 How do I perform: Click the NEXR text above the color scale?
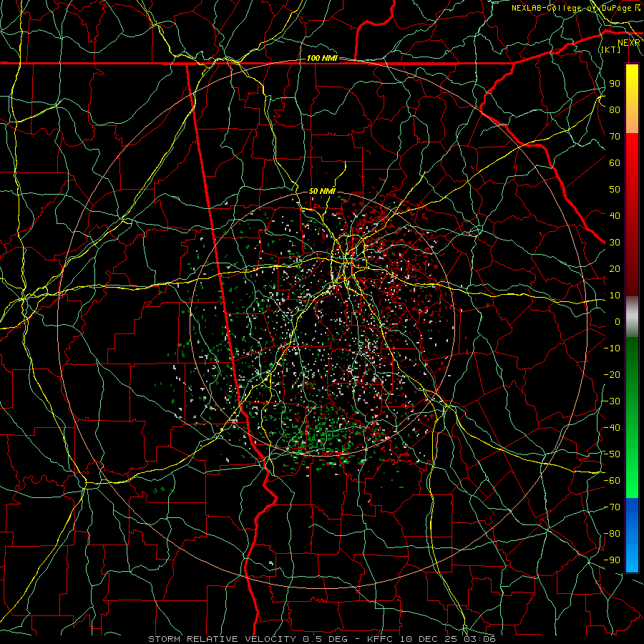coord(628,42)
